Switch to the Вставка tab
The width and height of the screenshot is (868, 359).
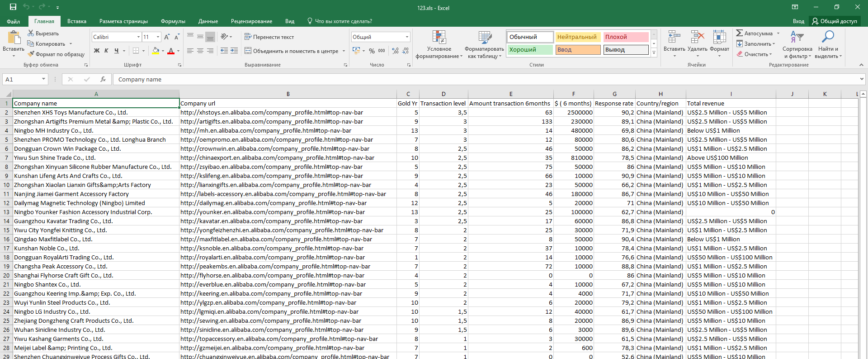pyautogui.click(x=77, y=21)
